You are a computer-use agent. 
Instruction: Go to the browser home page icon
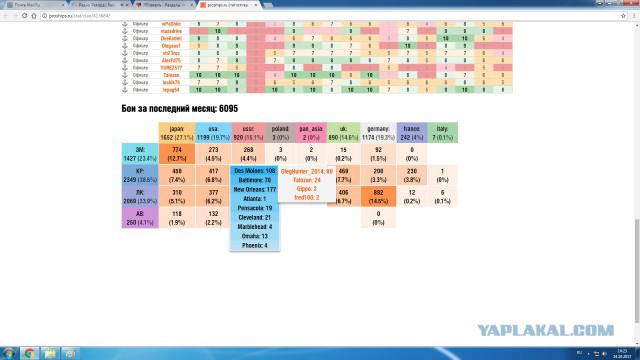pos(34,16)
